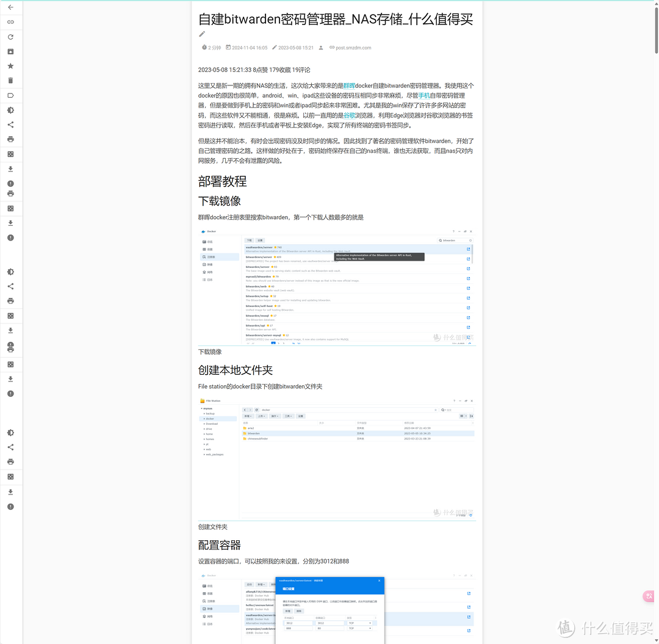The width and height of the screenshot is (659, 644).
Task: Click the '创建文件夹' image caption
Action: point(213,527)
